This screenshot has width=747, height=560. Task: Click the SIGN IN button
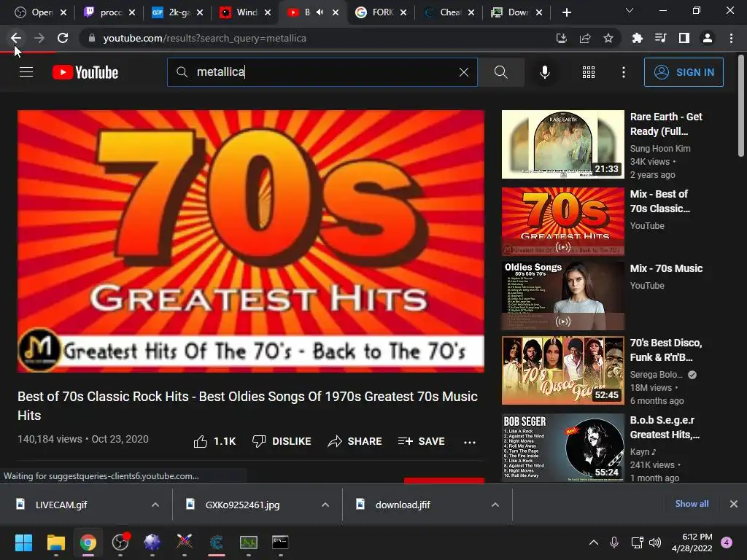click(x=684, y=72)
